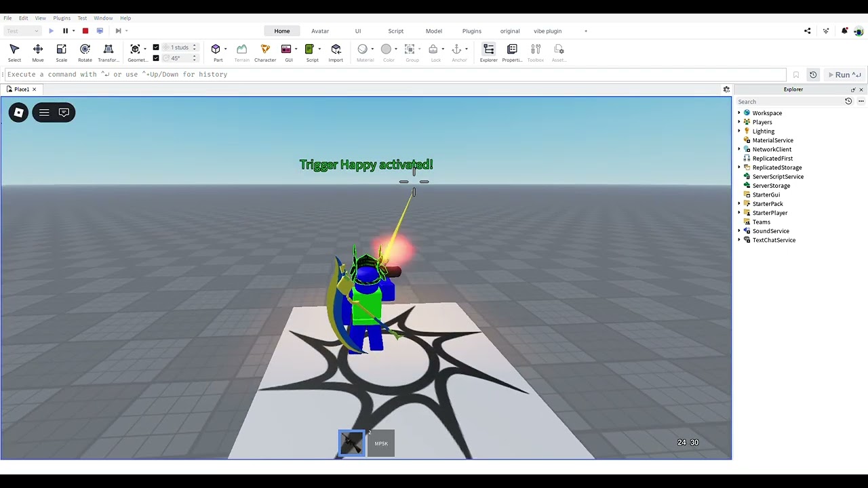Open the notifications bell
Viewport: 868px width, 488px height.
tap(844, 30)
